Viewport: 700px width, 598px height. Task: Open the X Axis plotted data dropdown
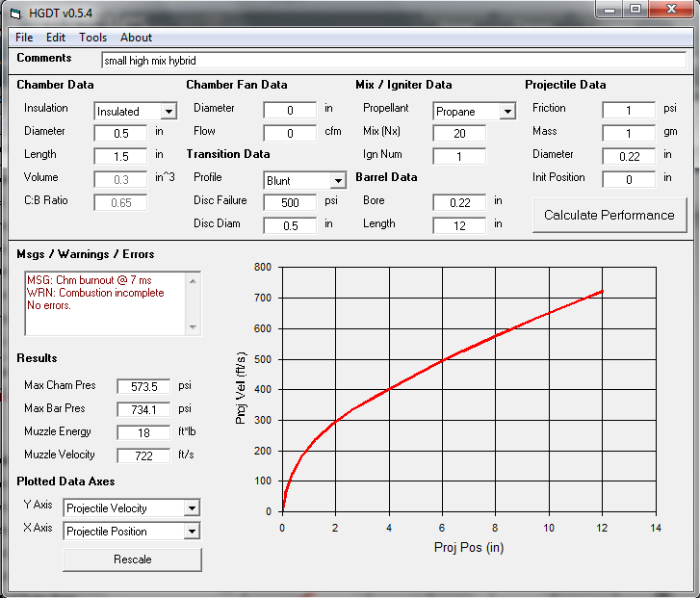[x=192, y=532]
